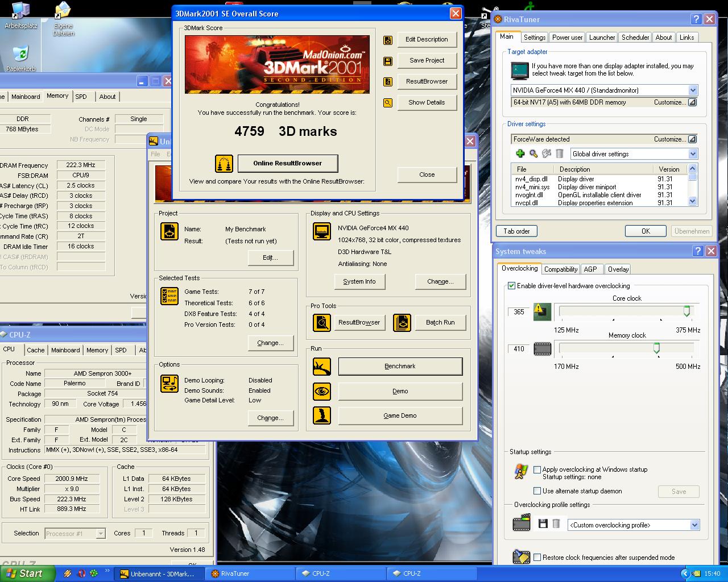Enable Restore clock frequencies after suspended mode
The image size is (728, 582).
pos(537,558)
